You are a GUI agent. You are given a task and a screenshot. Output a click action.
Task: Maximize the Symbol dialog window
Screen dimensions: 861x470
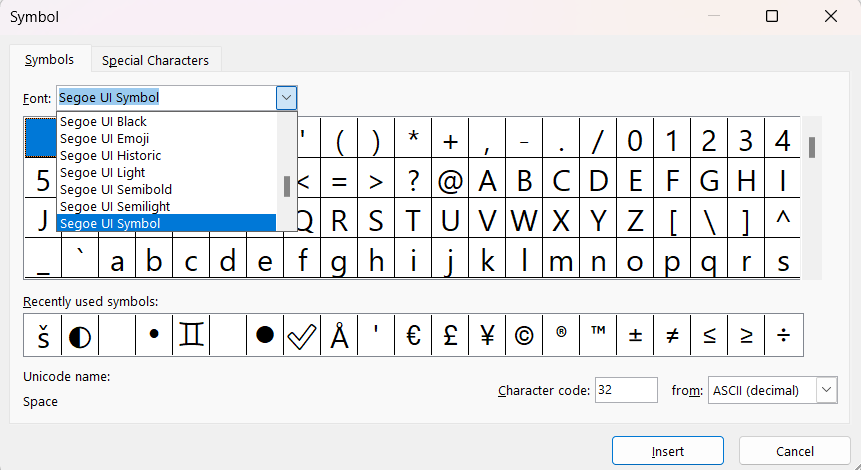[772, 16]
